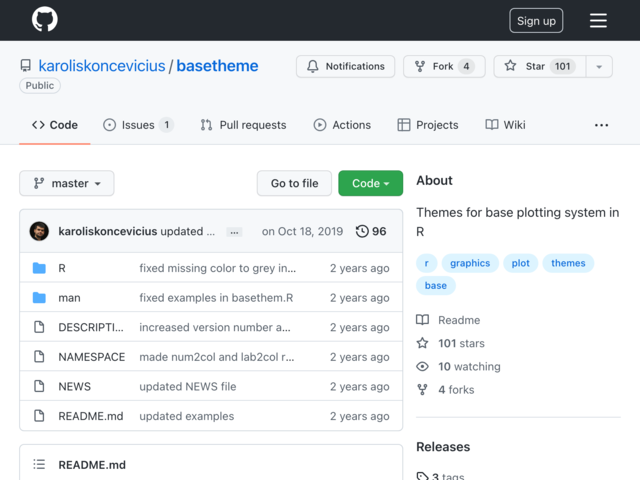Click the README.md file icon in the file list
Image resolution: width=640 pixels, height=480 pixels.
pos(39,416)
